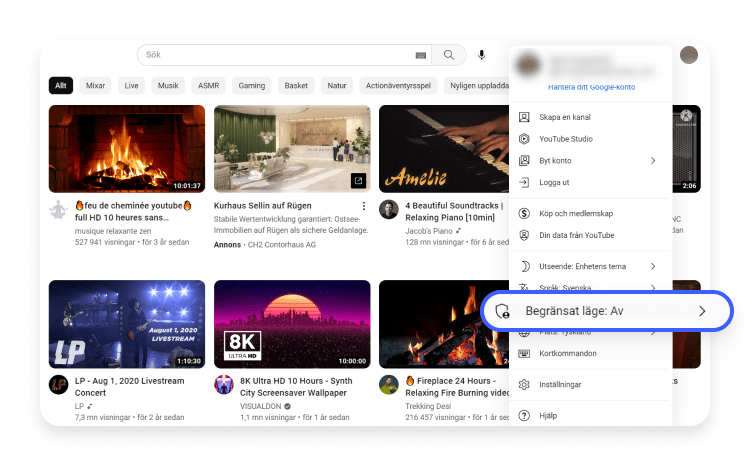
Task: Select the Gaming filter chip
Action: pos(252,86)
